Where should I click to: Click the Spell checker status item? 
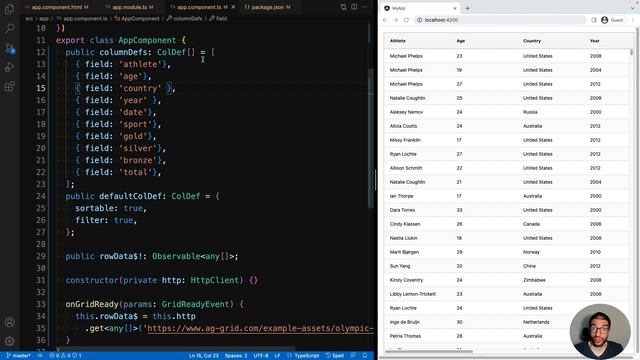coord(335,356)
